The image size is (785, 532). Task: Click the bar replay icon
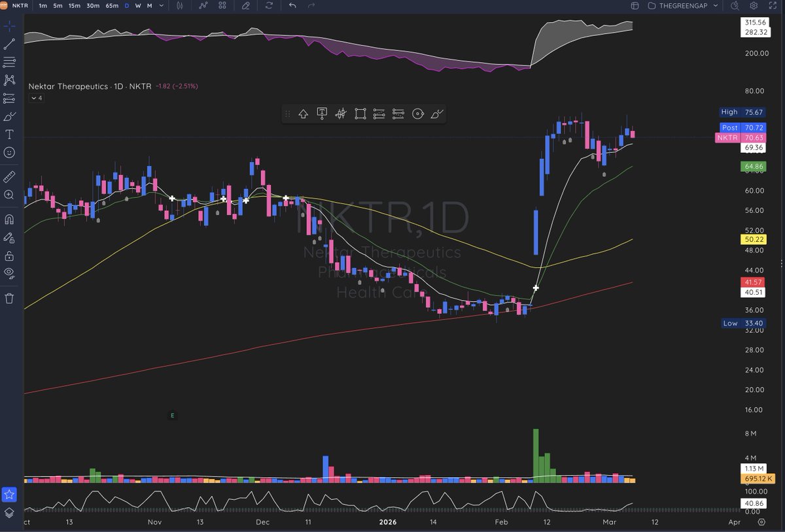[x=269, y=5]
